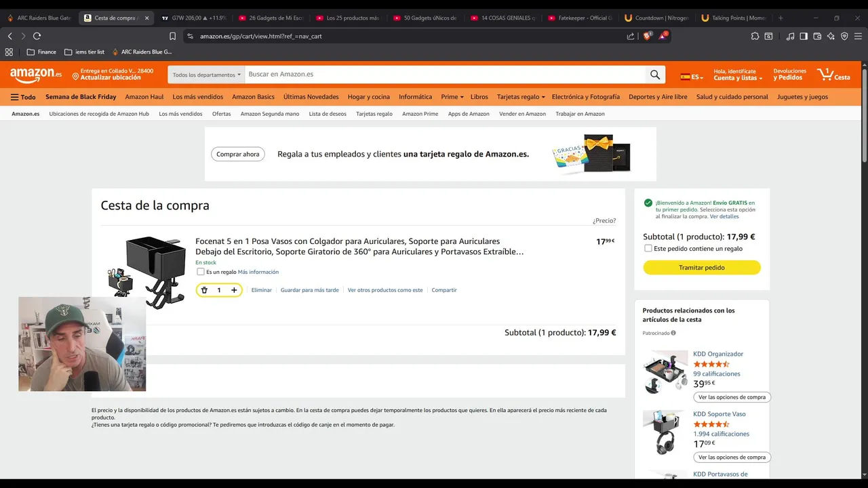868x488 pixels.
Task: Open 'Devoluciones y Pedidos' link
Action: coord(790,75)
